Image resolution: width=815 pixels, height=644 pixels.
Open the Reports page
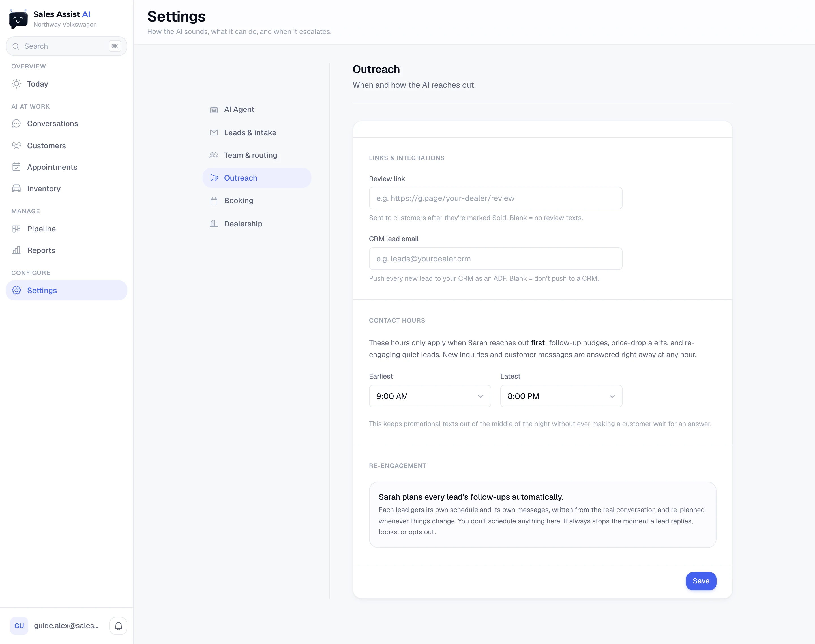pos(67,250)
